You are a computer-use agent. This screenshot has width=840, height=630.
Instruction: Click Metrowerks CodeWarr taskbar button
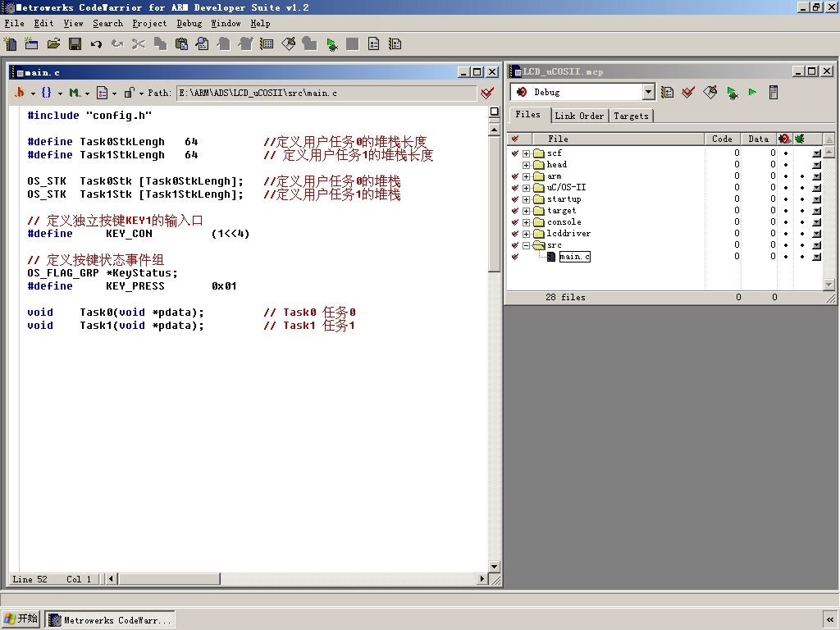pyautogui.click(x=110, y=620)
